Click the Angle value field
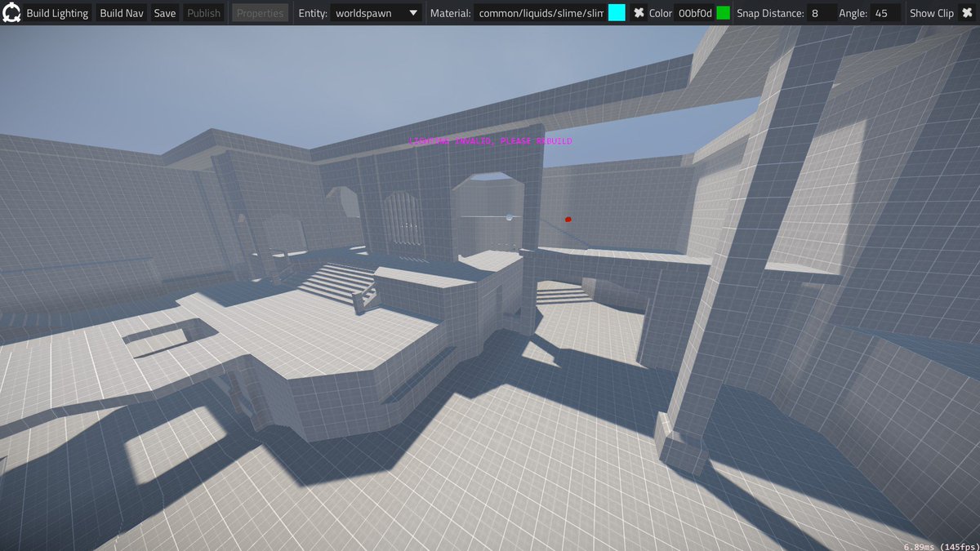This screenshot has height=551, width=980. pos(885,13)
